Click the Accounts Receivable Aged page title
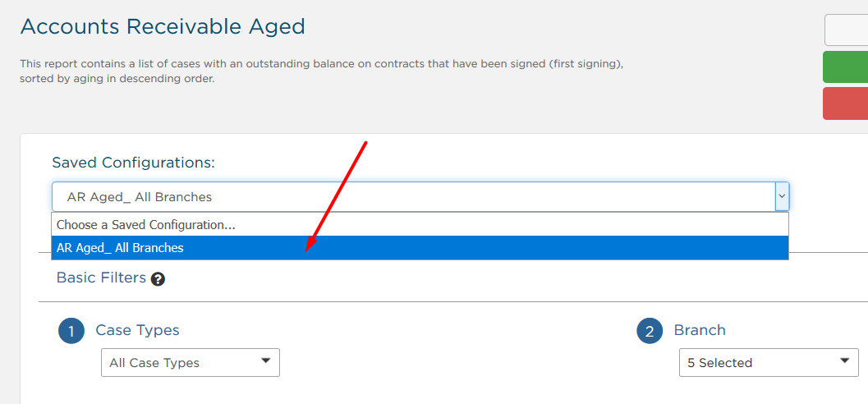868x404 pixels. 163,26
